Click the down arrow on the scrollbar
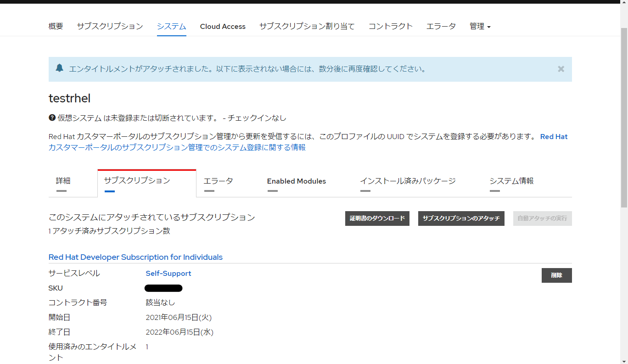 coord(624,361)
